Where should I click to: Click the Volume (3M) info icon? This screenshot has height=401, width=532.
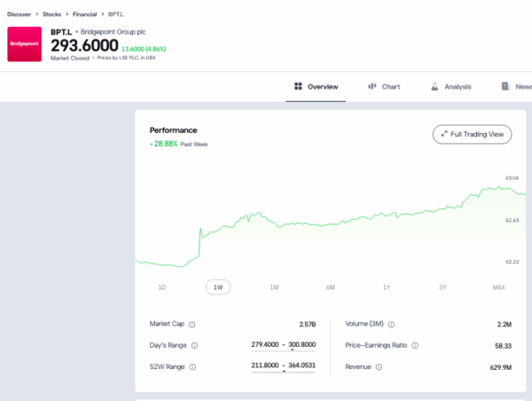click(x=391, y=325)
